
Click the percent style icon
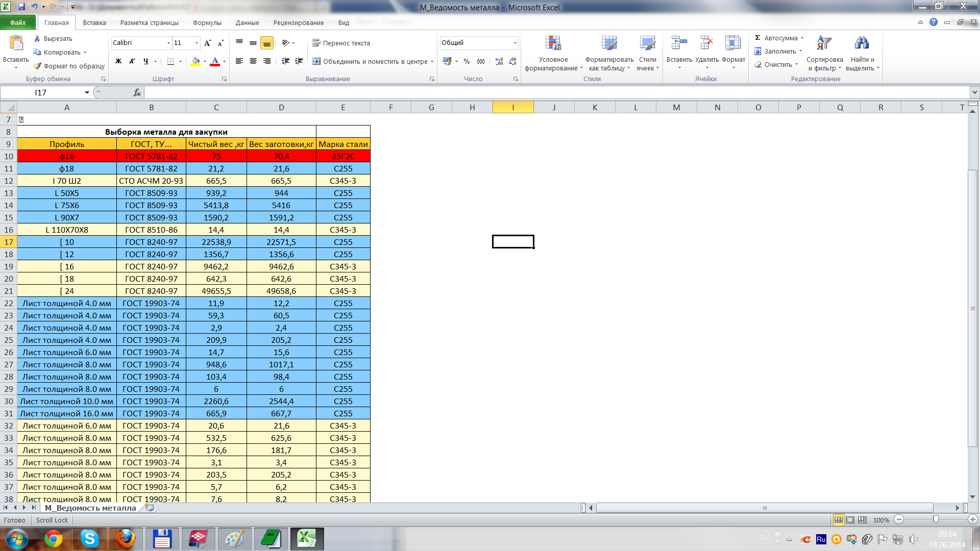point(467,61)
